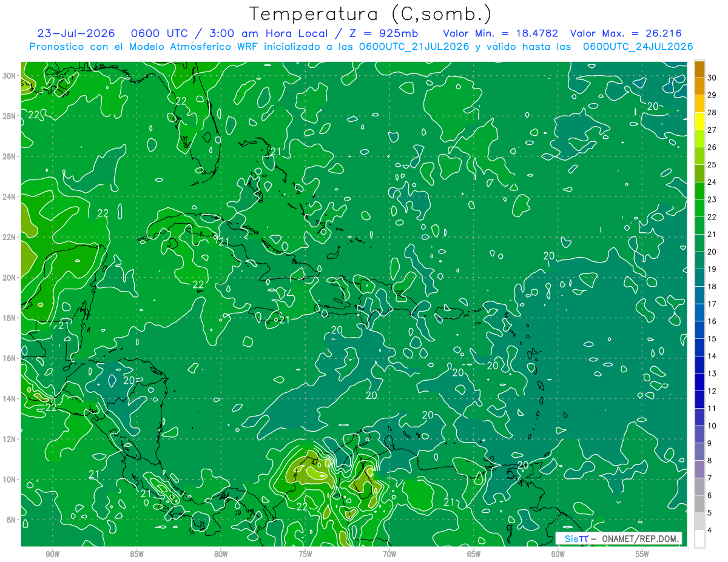Click the color scale label '30'
This screenshot has width=728, height=562.
(712, 78)
